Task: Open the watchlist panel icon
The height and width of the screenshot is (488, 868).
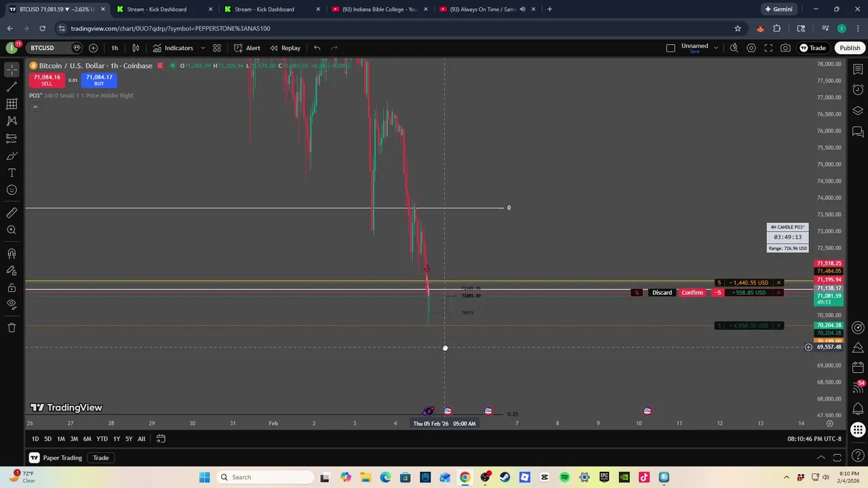Action: click(858, 69)
